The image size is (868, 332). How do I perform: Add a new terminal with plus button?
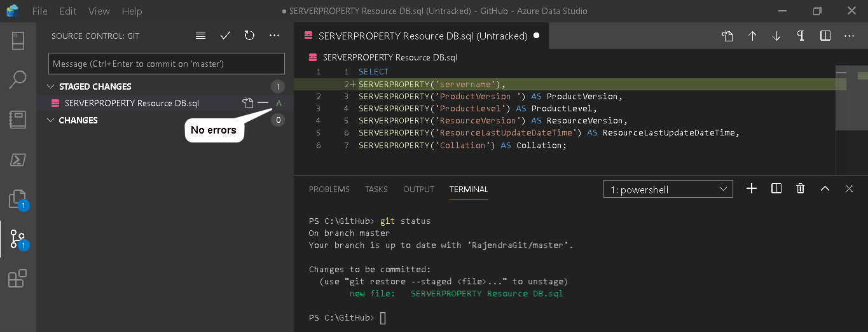point(752,189)
